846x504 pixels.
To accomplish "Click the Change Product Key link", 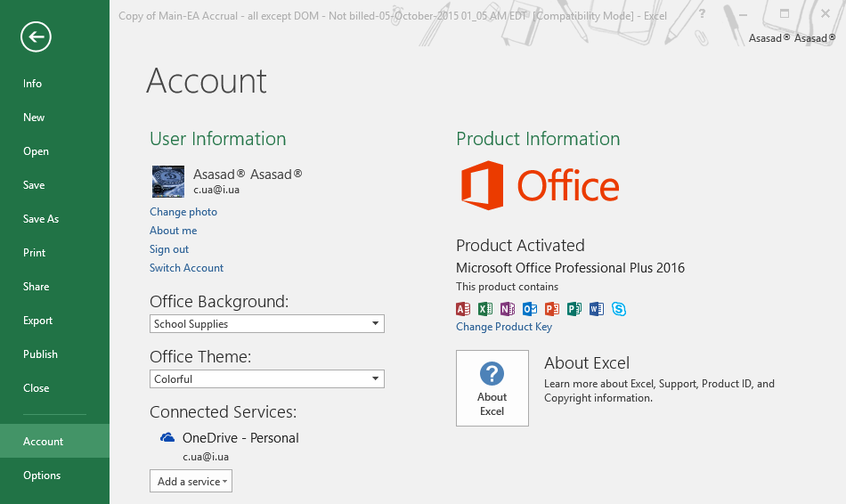I will point(504,327).
